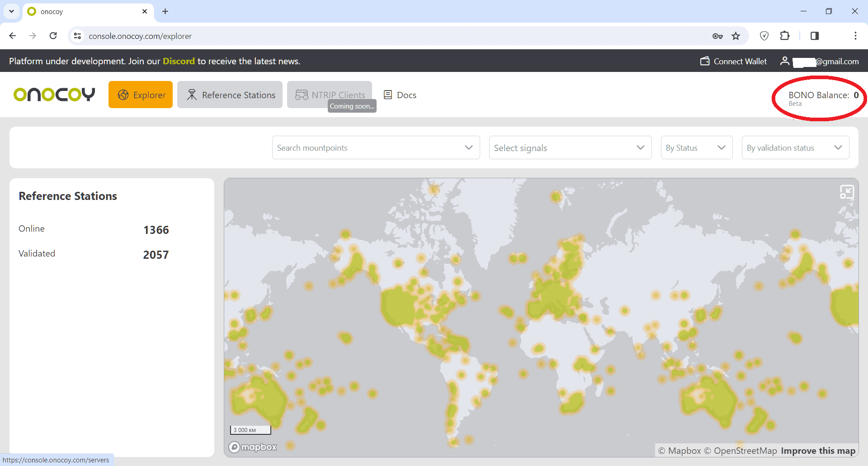Toggle the browser side panel

pyautogui.click(x=815, y=36)
